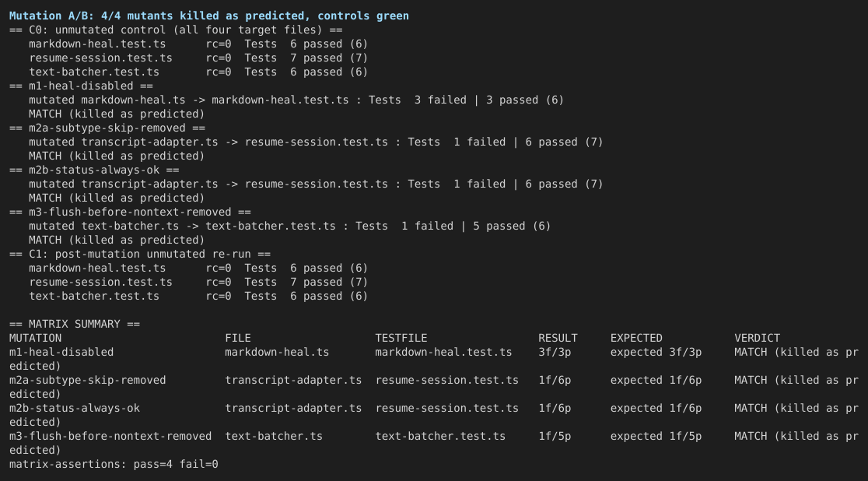
Task: Click the C1 post-mutation re-run header
Action: point(139,255)
